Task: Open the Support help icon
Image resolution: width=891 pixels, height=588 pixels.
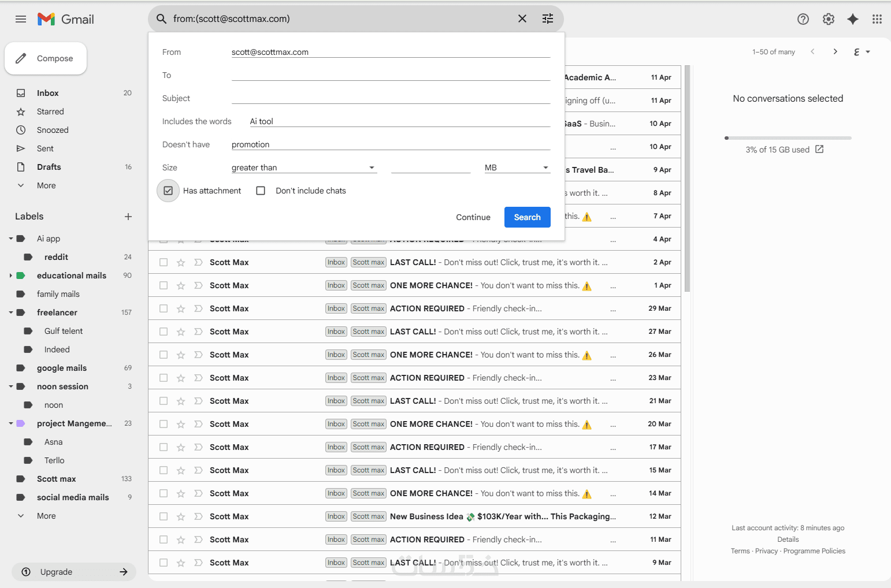Action: 803,19
